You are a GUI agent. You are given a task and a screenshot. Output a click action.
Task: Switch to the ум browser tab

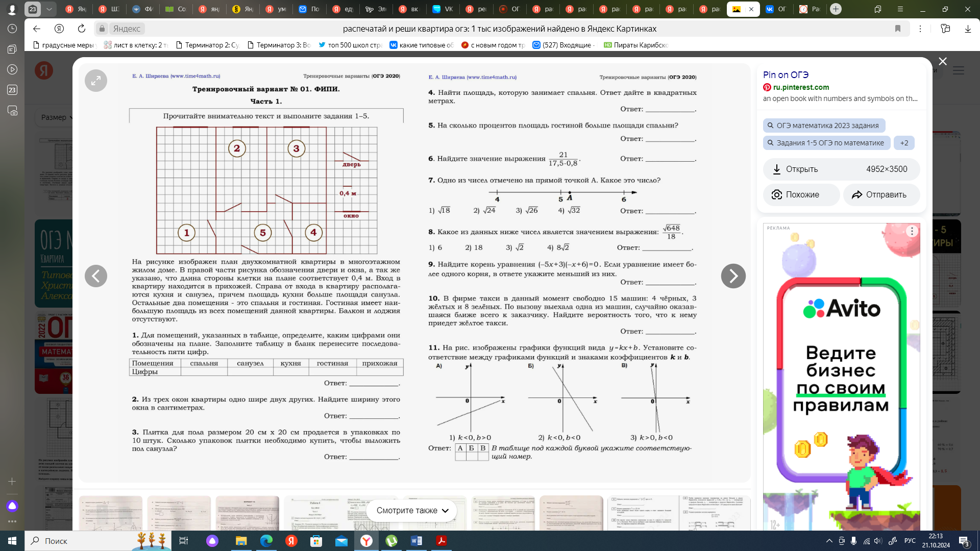click(276, 9)
